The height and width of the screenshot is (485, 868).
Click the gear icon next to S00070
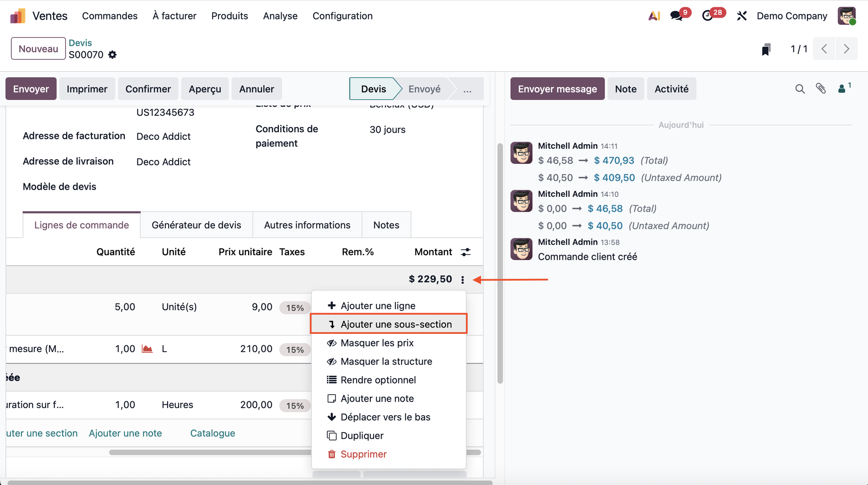[x=113, y=55]
